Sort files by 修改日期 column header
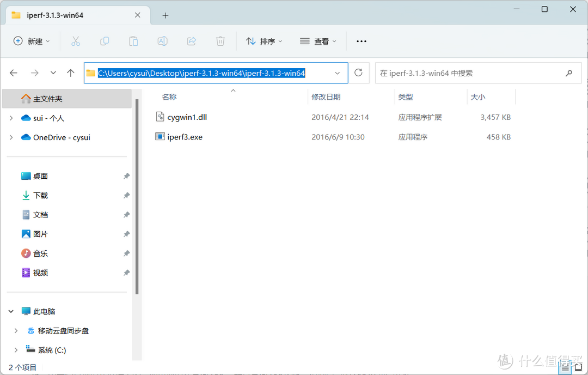Screen dimensions: 588x375 (326, 97)
